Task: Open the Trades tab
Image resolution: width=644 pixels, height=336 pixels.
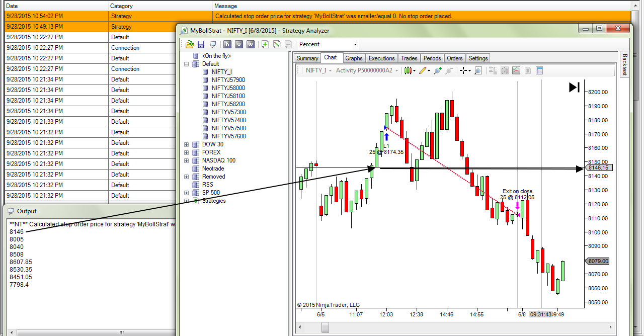Action: (409, 58)
